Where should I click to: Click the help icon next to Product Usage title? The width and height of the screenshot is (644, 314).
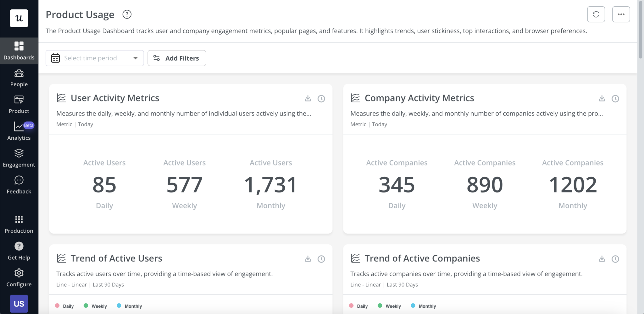click(127, 14)
